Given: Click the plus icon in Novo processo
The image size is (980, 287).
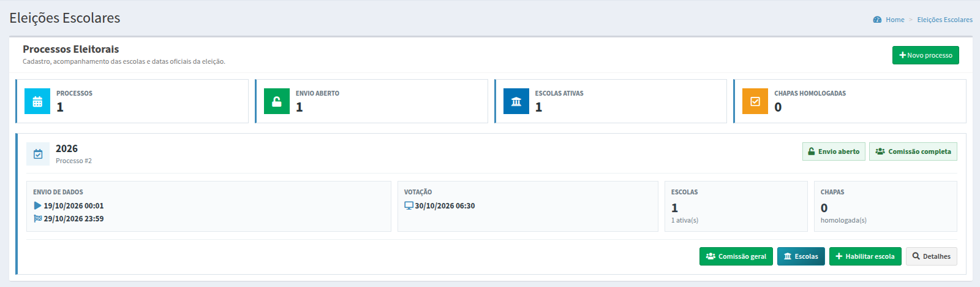Looking at the screenshot, I should [902, 55].
